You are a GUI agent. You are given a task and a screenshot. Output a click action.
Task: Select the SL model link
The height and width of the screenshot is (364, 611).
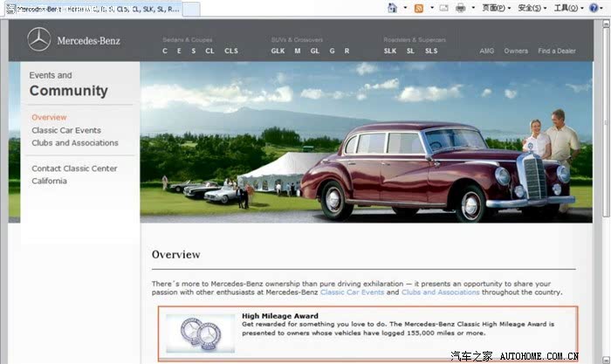click(x=410, y=51)
